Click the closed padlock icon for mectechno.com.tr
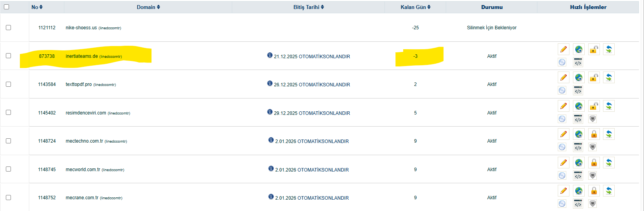The width and height of the screenshot is (644, 211). (x=594, y=134)
